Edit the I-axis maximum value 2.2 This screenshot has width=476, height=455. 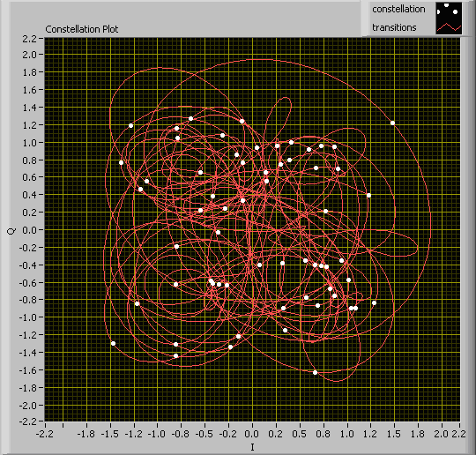pyautogui.click(x=458, y=434)
